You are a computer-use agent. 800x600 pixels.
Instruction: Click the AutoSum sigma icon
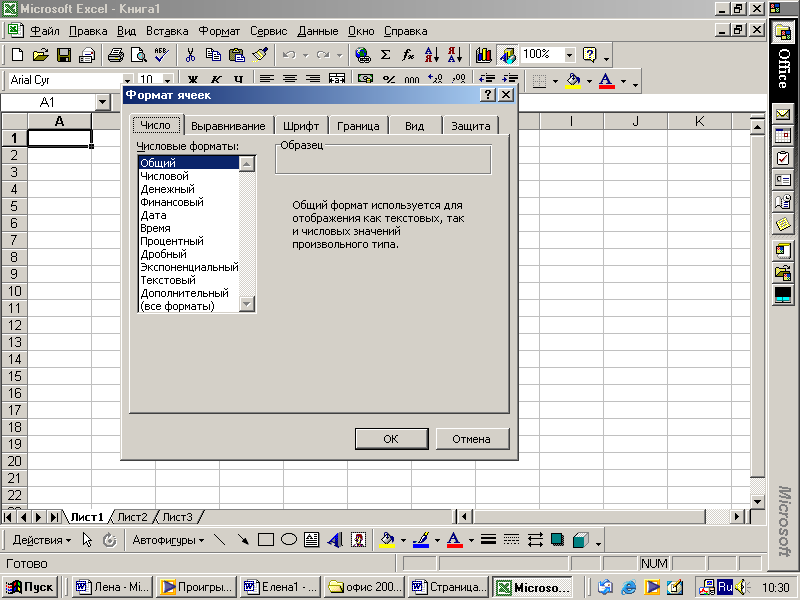[x=386, y=55]
